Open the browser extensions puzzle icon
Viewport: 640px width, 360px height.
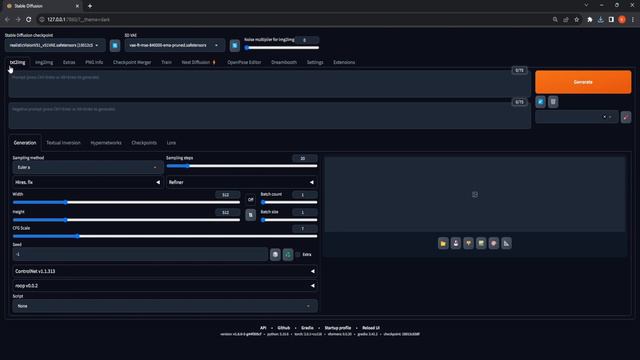(589, 19)
